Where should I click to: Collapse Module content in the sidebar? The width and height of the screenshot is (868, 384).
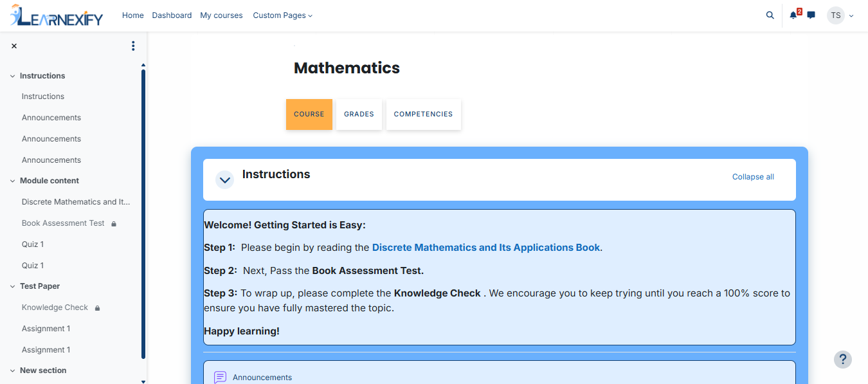[x=12, y=181]
